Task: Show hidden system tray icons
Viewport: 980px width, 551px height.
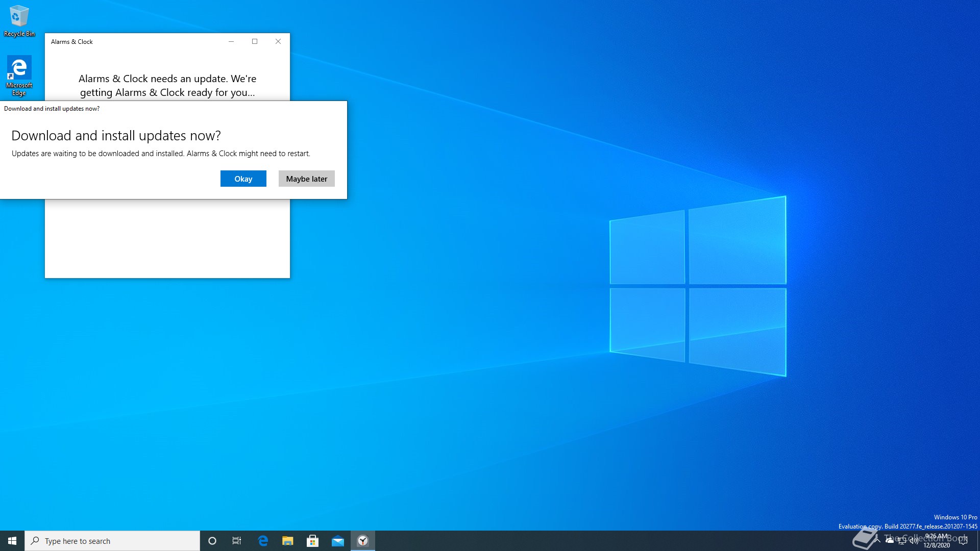Action: (x=877, y=541)
